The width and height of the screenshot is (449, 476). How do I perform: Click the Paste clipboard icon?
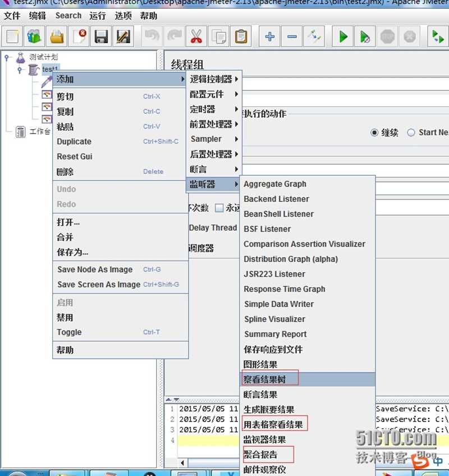(241, 36)
